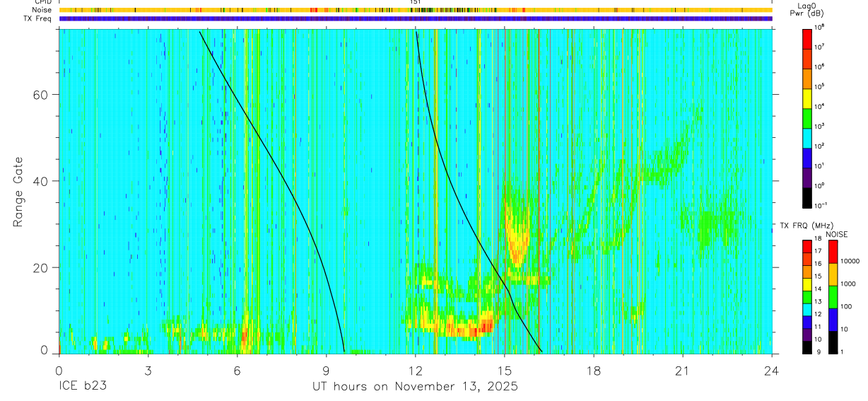Click the '100' label on NOISE legend
Screen dimensions: 868x401
(845, 306)
